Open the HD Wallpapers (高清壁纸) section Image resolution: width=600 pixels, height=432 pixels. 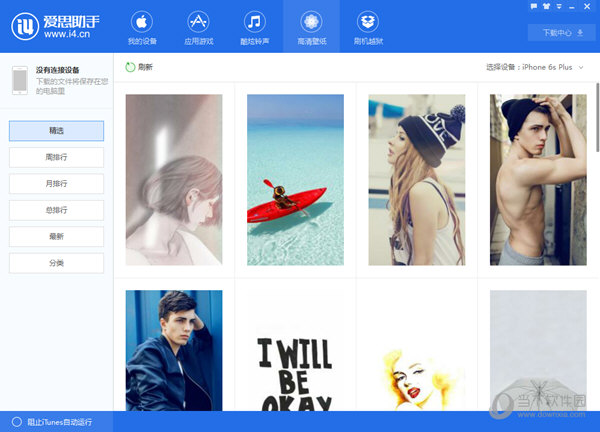coord(311,28)
